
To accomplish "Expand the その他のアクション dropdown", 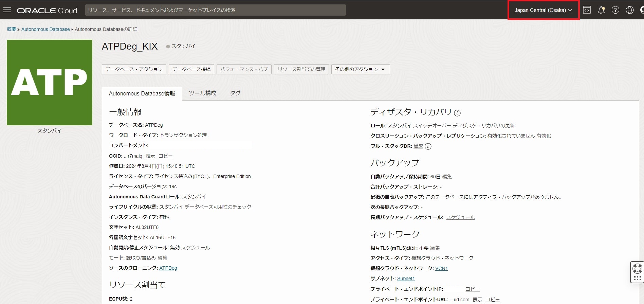I will tap(360, 69).
